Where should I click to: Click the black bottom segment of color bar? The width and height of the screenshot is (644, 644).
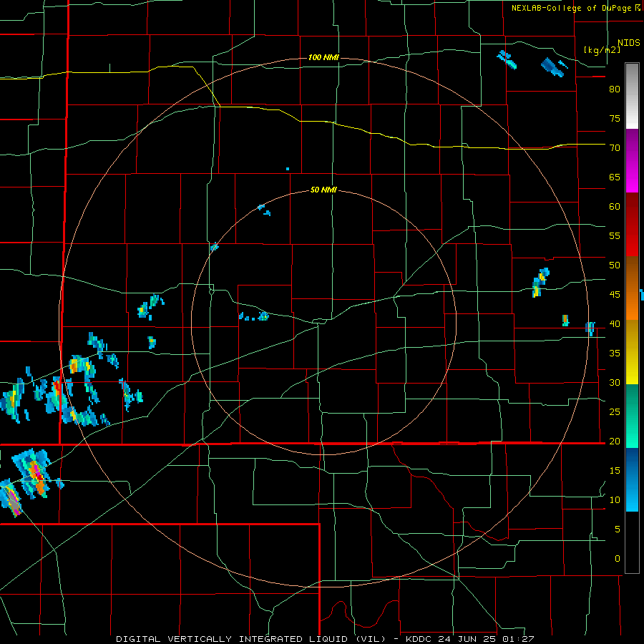click(x=632, y=542)
